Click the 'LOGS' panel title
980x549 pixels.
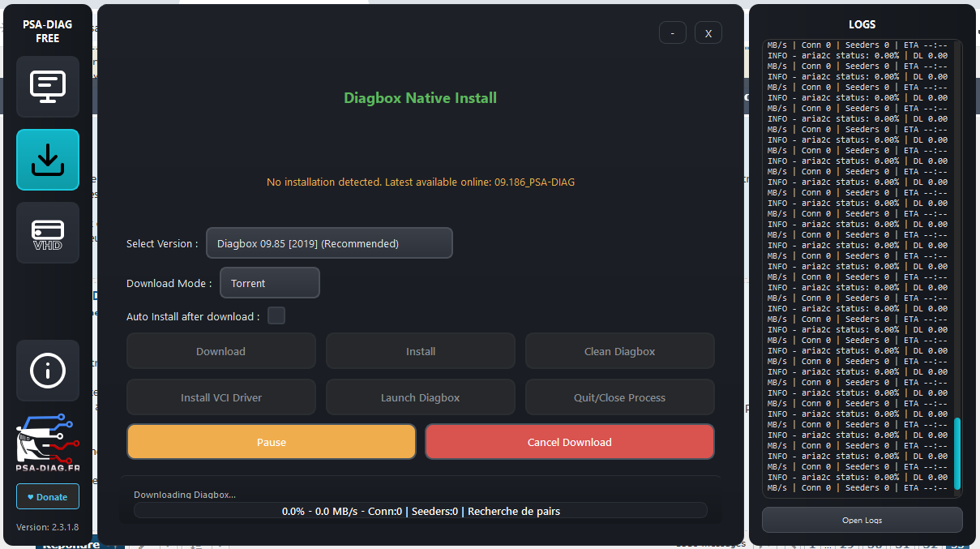click(x=862, y=24)
